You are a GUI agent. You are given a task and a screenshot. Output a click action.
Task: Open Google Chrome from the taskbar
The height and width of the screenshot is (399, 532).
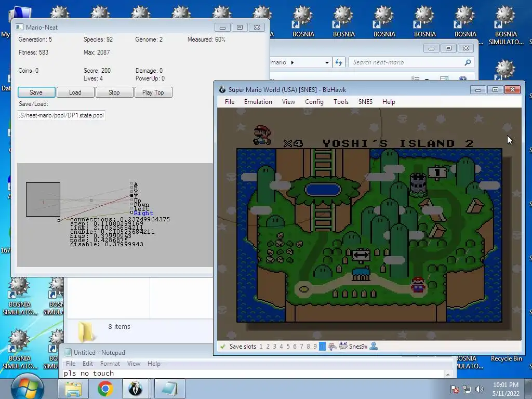pyautogui.click(x=105, y=389)
